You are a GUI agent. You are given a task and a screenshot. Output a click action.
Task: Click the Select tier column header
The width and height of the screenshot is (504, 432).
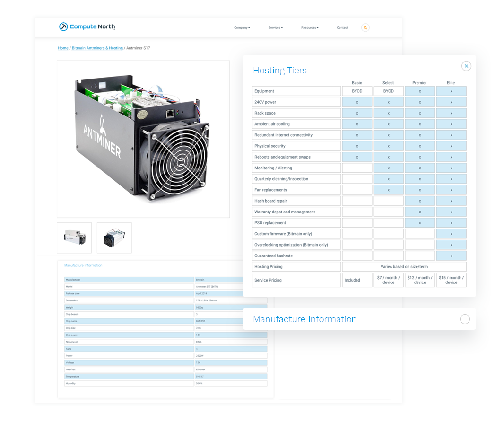(388, 83)
